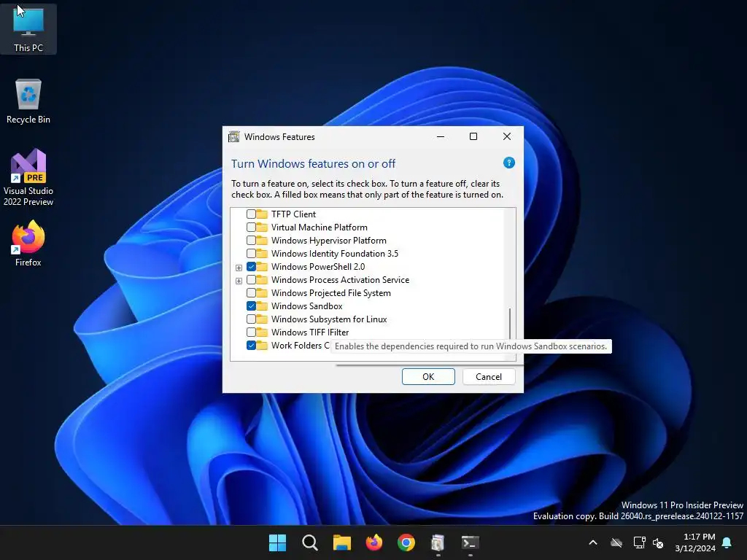Enable the TFTP Client checkbox
This screenshot has width=747, height=560.
251,214
